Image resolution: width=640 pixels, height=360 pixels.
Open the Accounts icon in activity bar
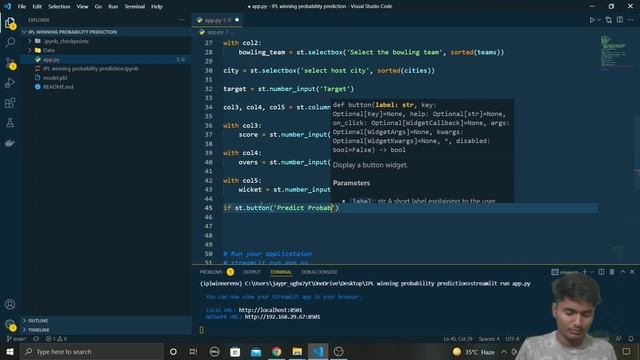point(10,304)
